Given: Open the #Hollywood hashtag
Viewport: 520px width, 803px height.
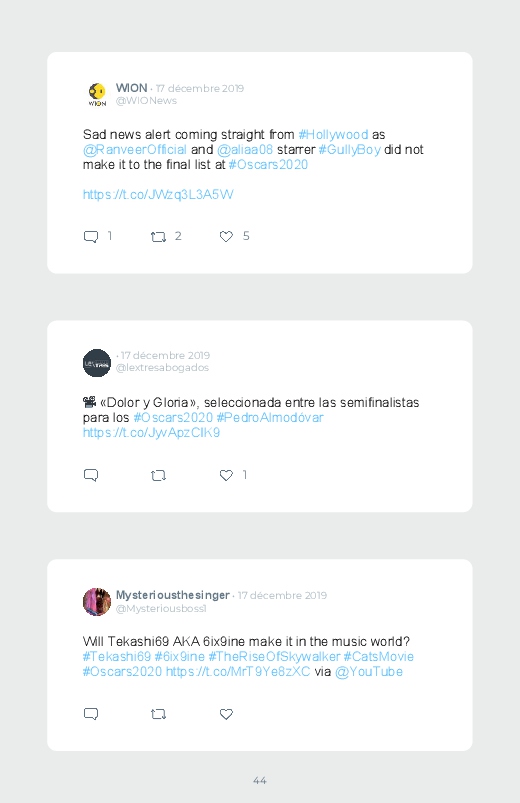Looking at the screenshot, I should pyautogui.click(x=333, y=135).
